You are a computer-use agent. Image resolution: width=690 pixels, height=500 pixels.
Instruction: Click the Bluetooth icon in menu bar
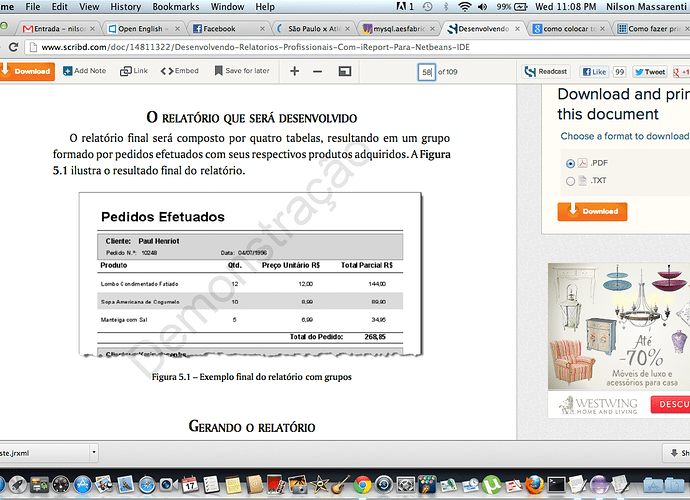click(446, 7)
